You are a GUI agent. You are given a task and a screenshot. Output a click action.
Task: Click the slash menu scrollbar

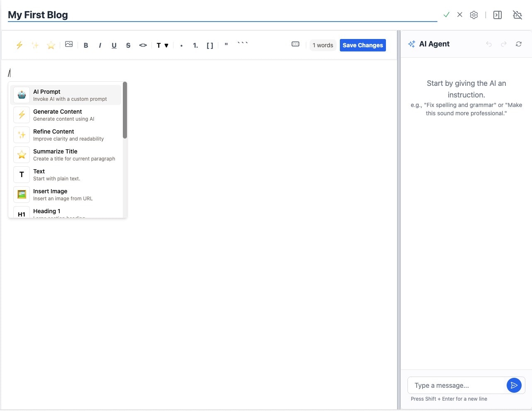point(125,110)
